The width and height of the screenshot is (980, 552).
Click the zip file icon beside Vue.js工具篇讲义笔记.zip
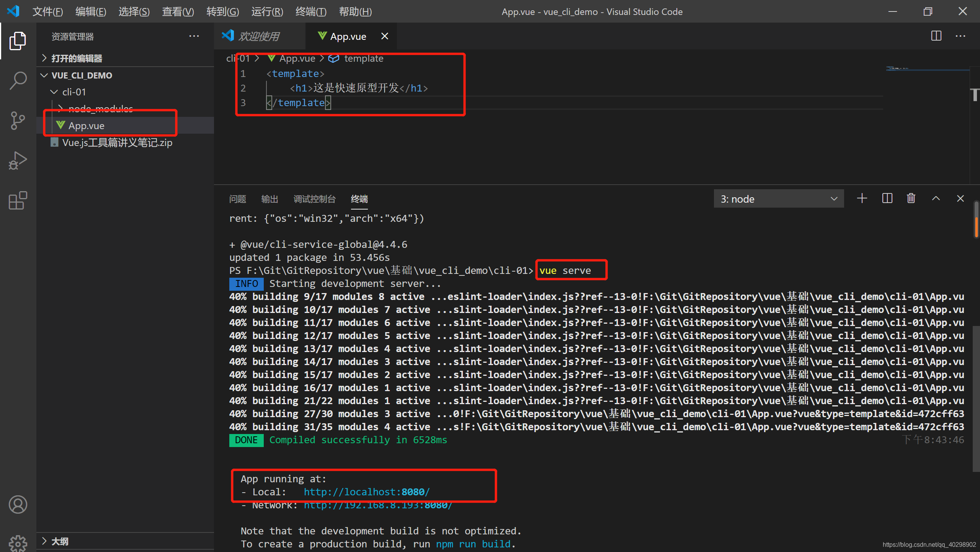point(54,143)
